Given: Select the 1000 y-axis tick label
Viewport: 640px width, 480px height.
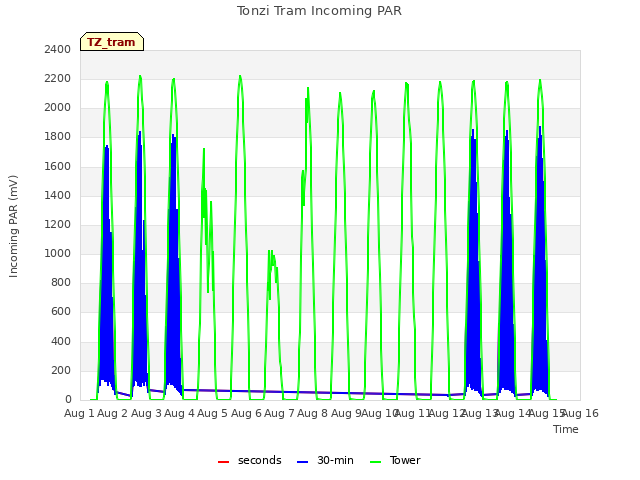Looking at the screenshot, I should click(58, 253).
